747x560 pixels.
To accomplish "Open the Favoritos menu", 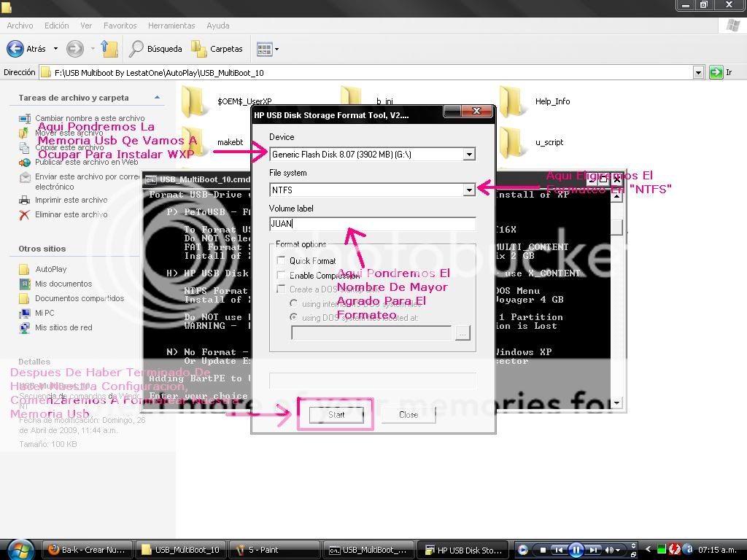I will tap(120, 26).
